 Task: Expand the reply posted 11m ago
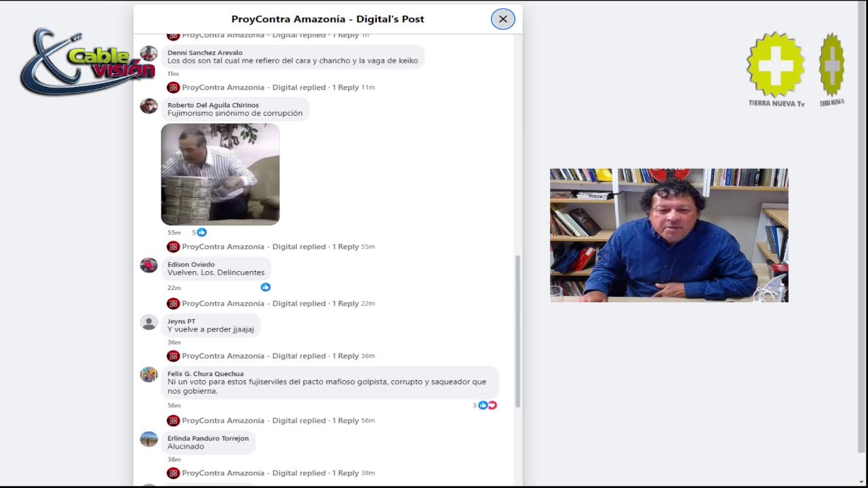(x=271, y=87)
